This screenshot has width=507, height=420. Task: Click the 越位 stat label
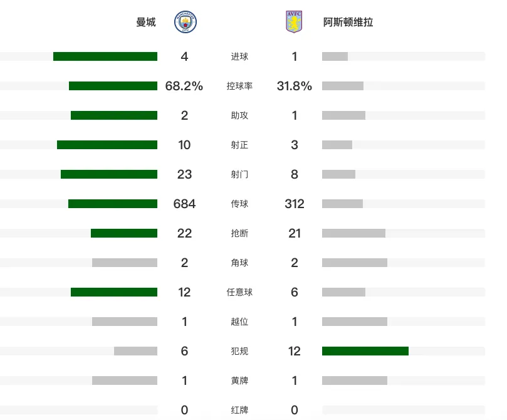(x=239, y=322)
